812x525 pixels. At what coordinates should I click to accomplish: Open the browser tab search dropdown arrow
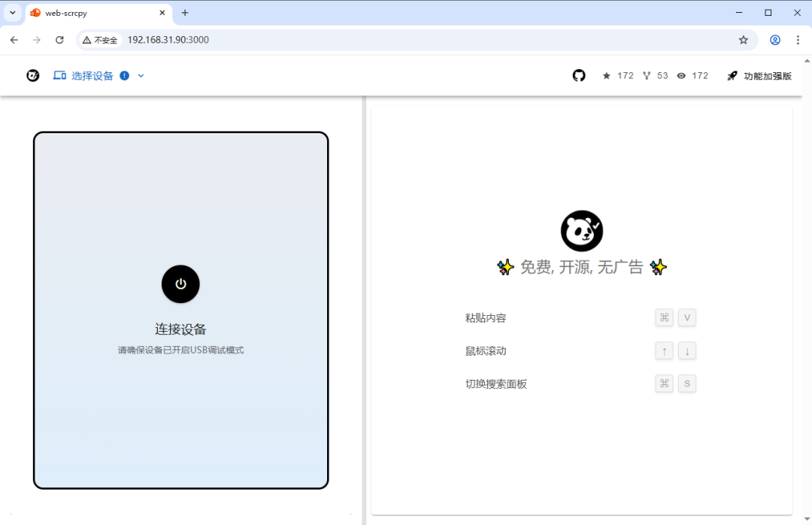click(12, 13)
